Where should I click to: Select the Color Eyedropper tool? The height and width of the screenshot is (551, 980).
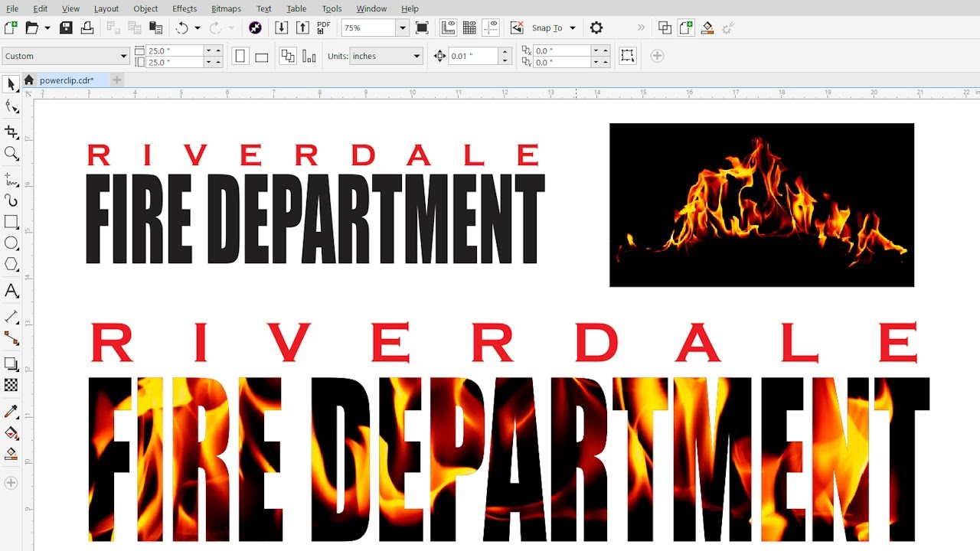11,412
